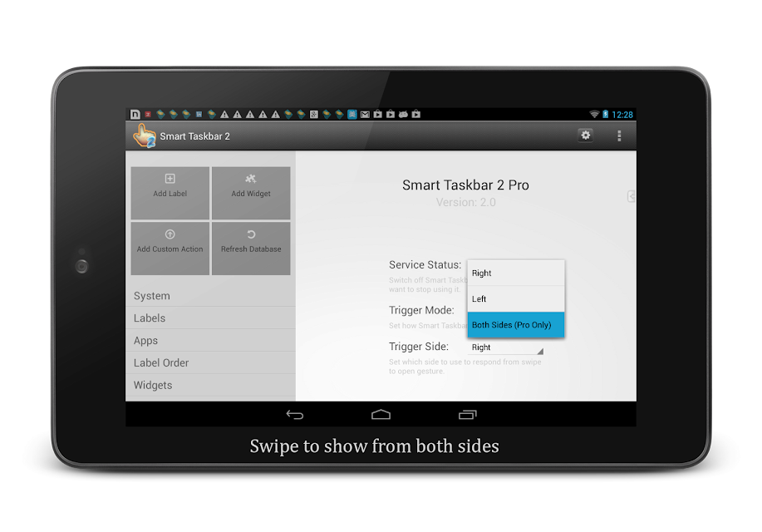Open settings via the gear icon

coord(586,135)
